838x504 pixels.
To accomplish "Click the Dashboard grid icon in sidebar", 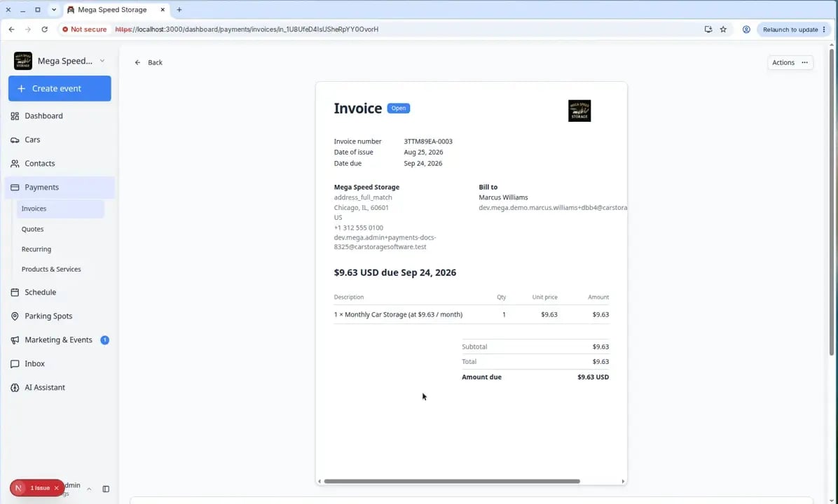I will 15,116.
